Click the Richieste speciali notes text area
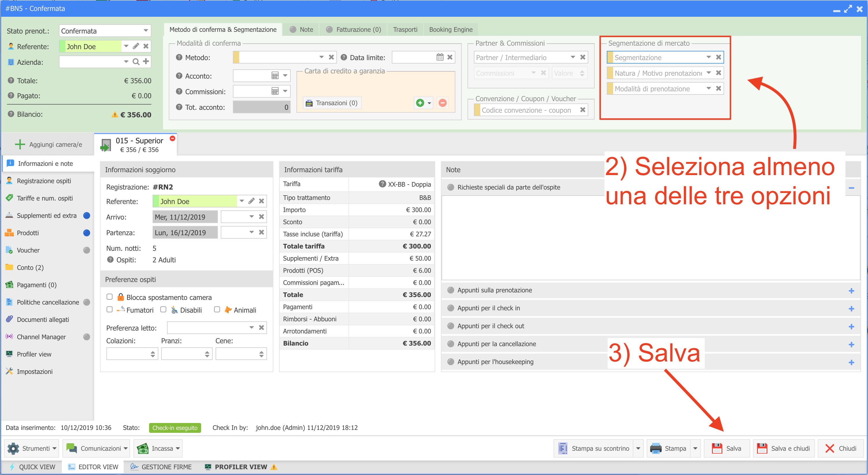Viewport: 868px width, 475px height. point(650,238)
